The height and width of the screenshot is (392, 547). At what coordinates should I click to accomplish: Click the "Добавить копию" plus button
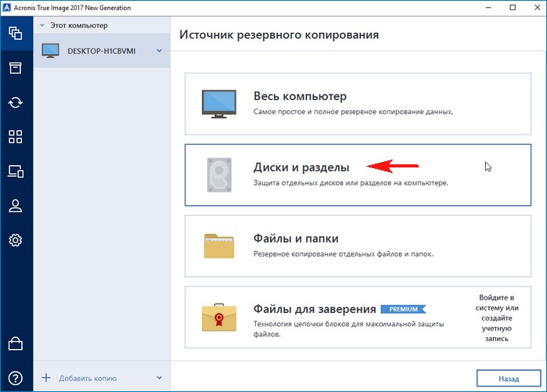coord(46,378)
